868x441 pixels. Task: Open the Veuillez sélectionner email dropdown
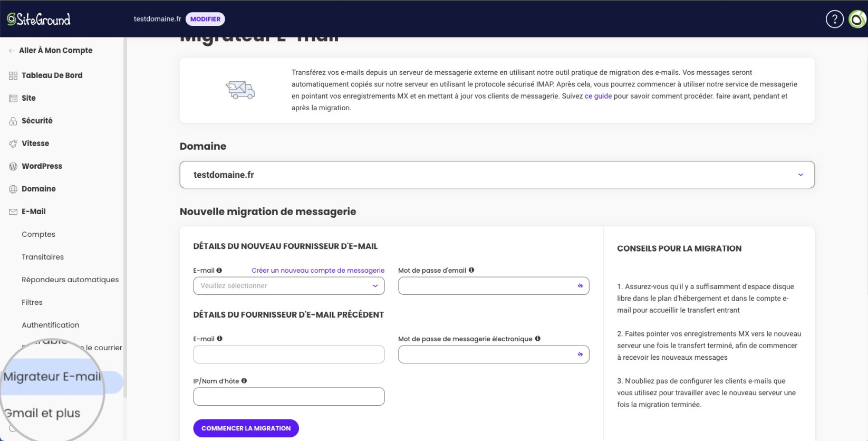[289, 286]
